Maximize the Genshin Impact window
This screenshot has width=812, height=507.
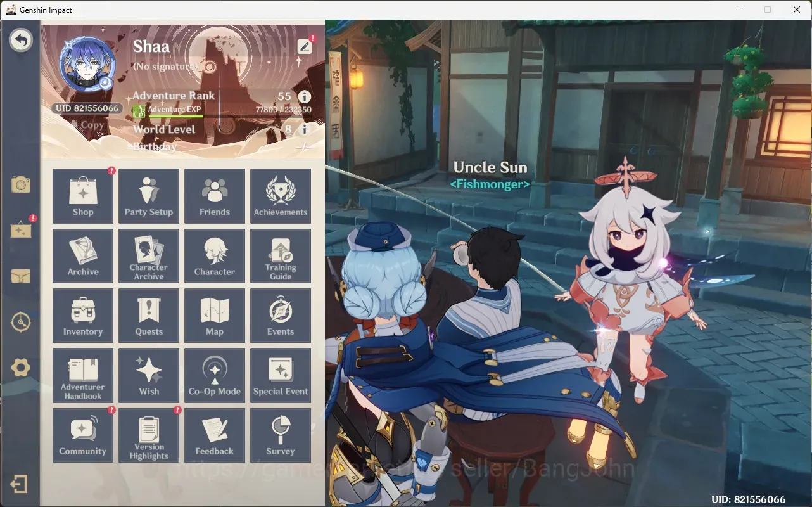(x=768, y=10)
